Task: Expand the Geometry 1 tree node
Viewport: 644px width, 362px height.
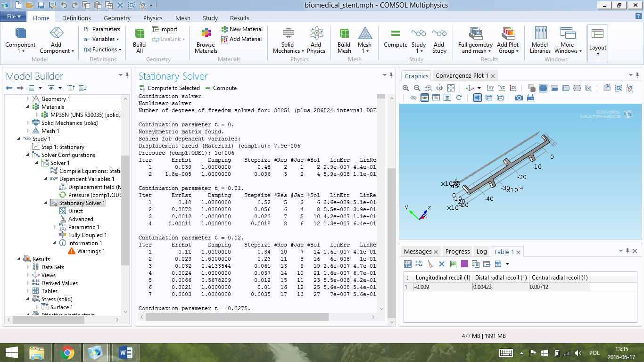Action: [x=28, y=99]
